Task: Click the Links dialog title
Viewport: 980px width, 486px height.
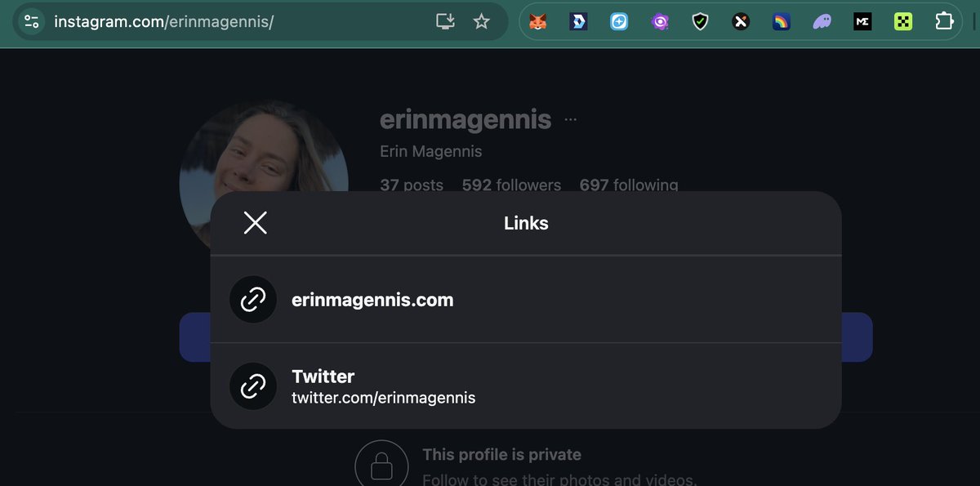Action: [526, 223]
